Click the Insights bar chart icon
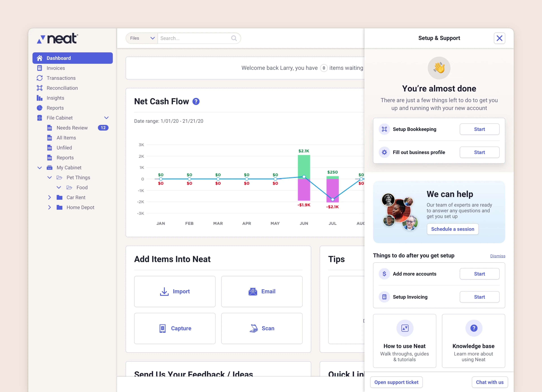542x392 pixels. point(40,98)
